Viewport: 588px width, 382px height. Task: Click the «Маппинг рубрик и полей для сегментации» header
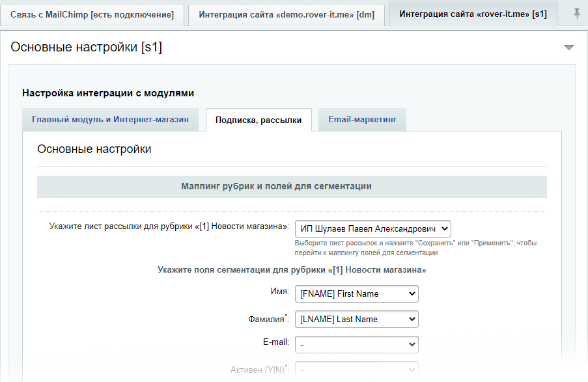[x=292, y=187]
